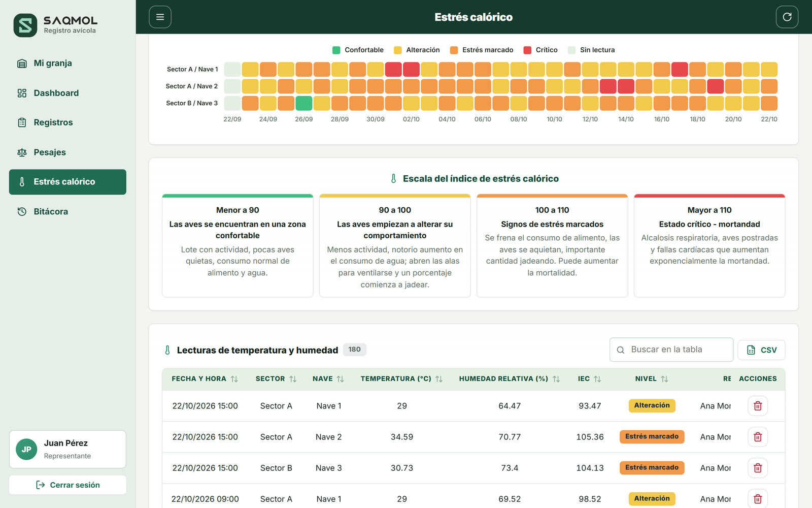Click the Confortable legend swatch
Viewport: 812px width, 508px height.
(x=336, y=50)
